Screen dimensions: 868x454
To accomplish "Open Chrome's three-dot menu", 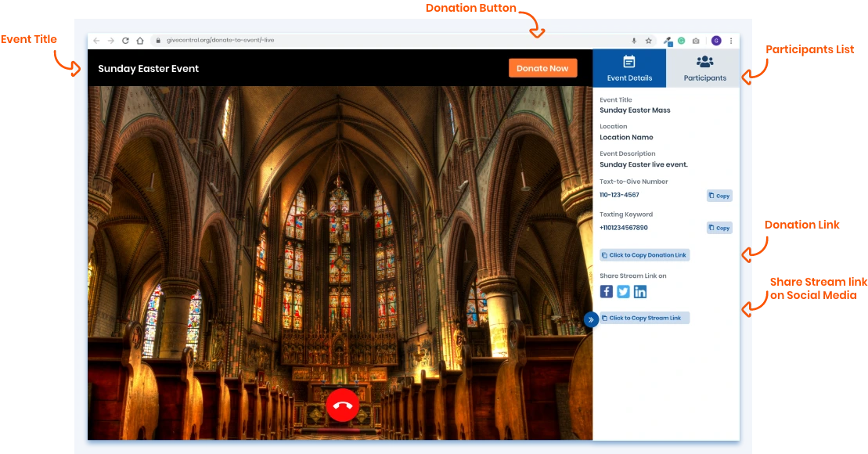I will 731,41.
